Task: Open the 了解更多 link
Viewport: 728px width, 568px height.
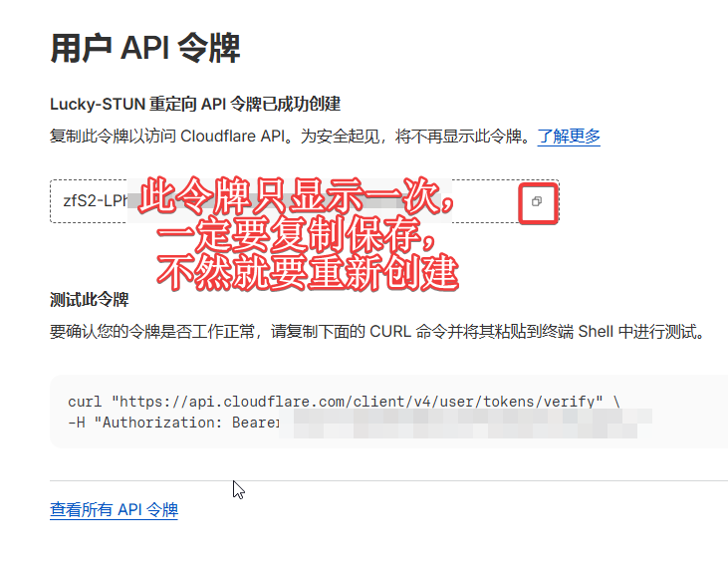Action: [569, 137]
